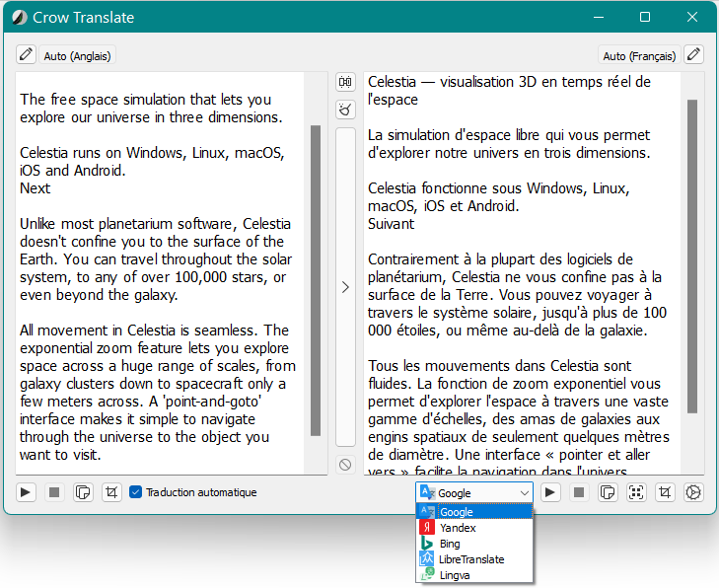
Task: Click the Crow Translate title text
Action: [84, 18]
